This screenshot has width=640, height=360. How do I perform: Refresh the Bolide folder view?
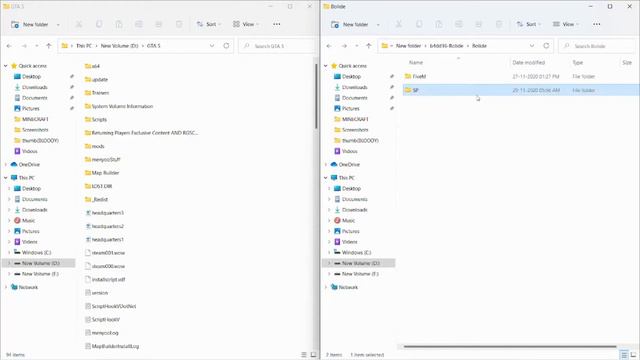[546, 46]
